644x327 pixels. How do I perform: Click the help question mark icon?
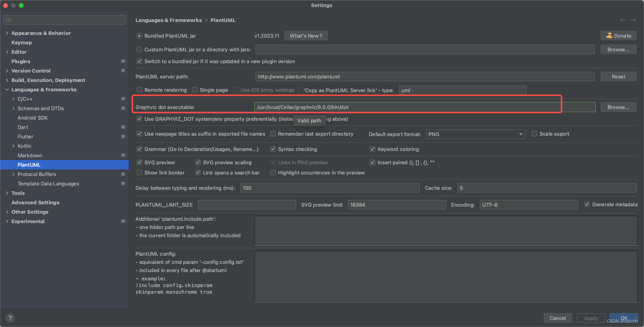10,318
